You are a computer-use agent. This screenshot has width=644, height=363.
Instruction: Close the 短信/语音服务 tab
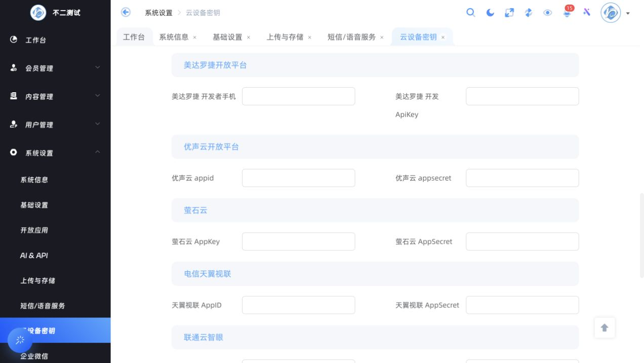pyautogui.click(x=382, y=38)
